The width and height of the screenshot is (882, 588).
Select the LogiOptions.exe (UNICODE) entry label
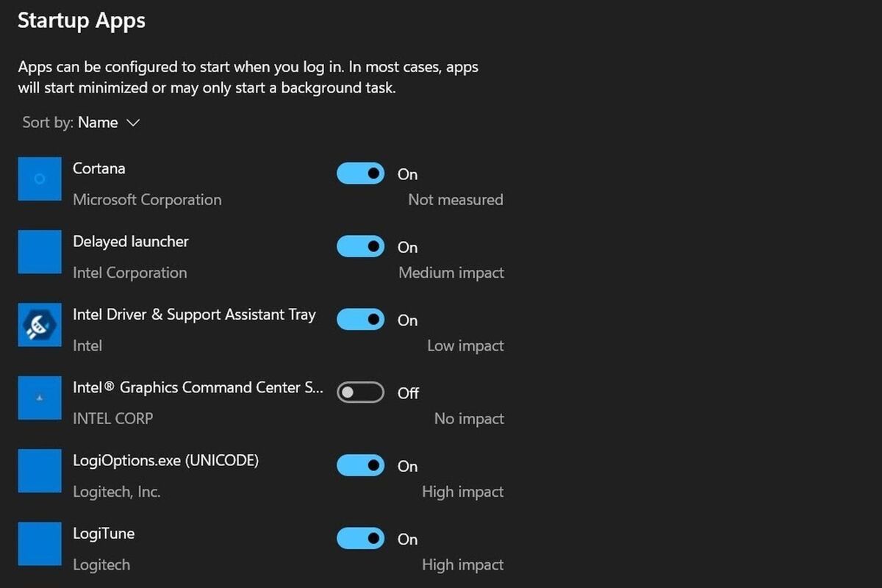[x=165, y=461]
